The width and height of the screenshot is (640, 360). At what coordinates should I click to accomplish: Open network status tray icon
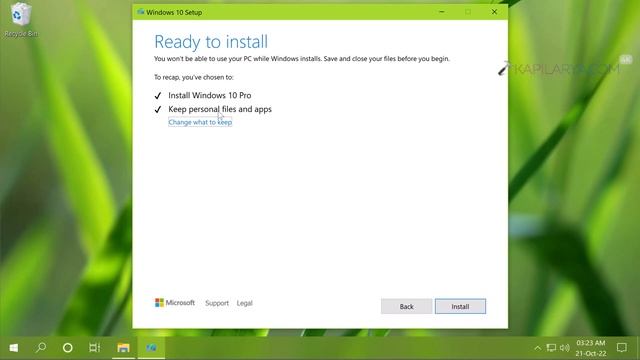[x=551, y=348]
